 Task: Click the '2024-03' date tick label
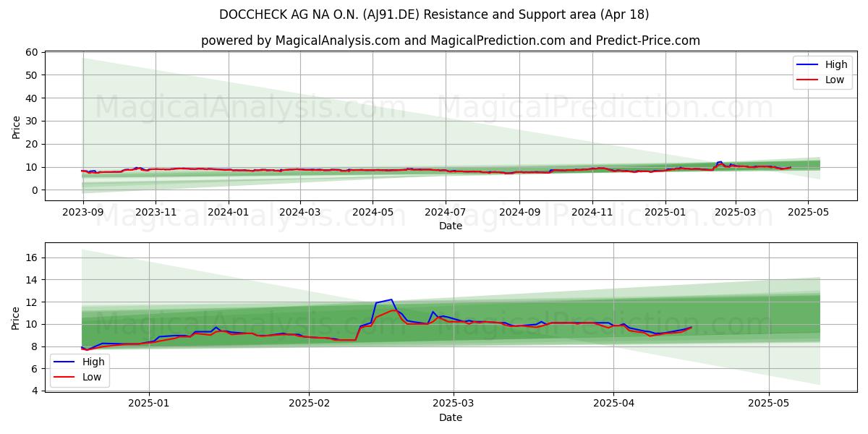point(299,213)
